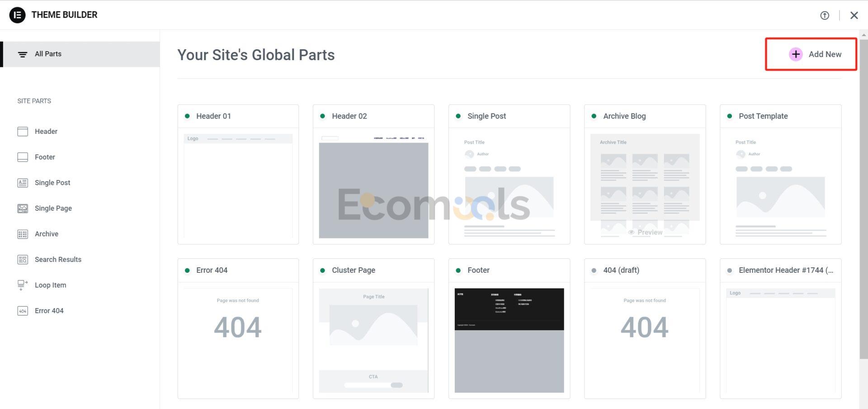Preview the Archive Blog template
Image resolution: width=868 pixels, height=409 pixels.
(x=645, y=233)
